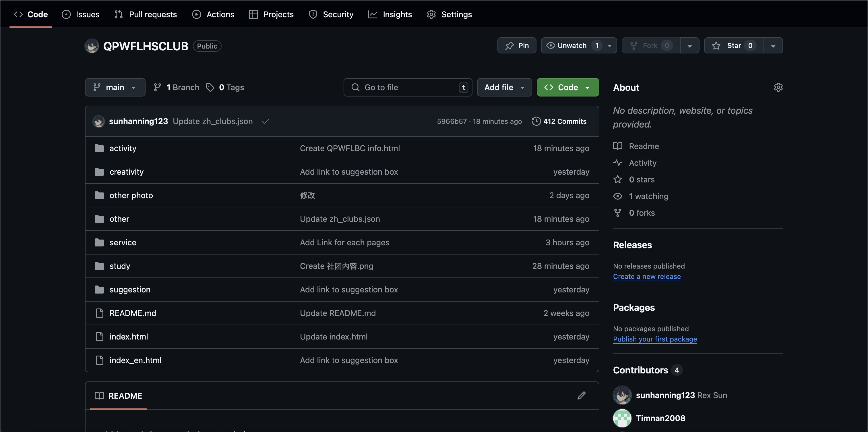
Task: Open contributor sunhanning123 Rex Sun
Action: click(x=681, y=395)
